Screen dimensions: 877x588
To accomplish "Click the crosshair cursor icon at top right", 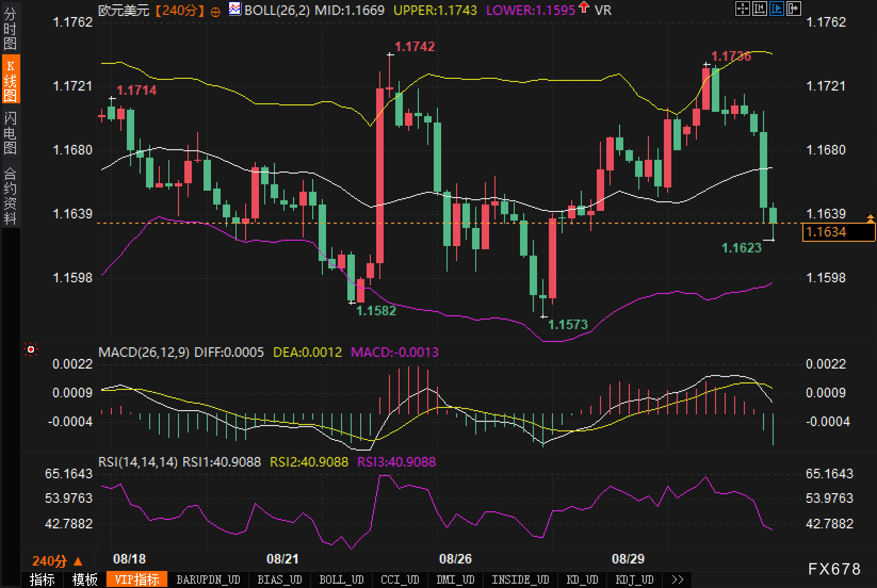I will 742,9.
